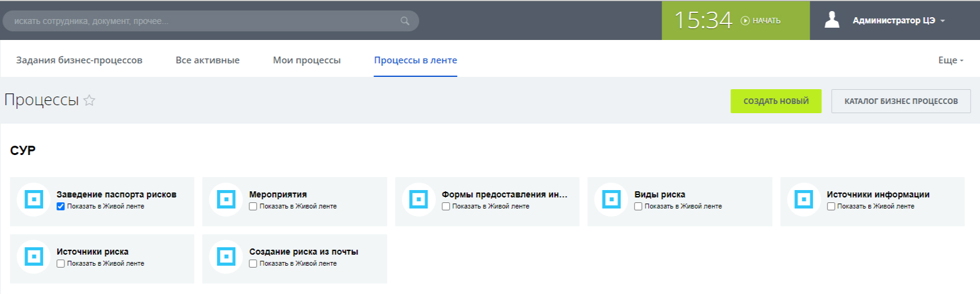The height and width of the screenshot is (294, 980).
Task: Select the Виды риска process icon
Action: pyautogui.click(x=611, y=200)
